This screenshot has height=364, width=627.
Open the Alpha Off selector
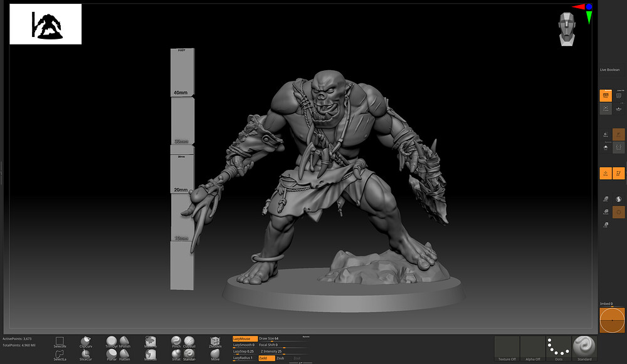coord(532,348)
